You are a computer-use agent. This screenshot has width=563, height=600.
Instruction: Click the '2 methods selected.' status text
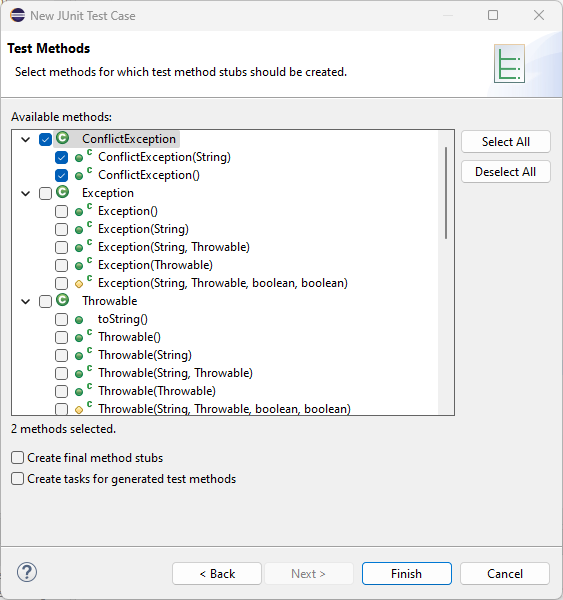click(x=63, y=429)
